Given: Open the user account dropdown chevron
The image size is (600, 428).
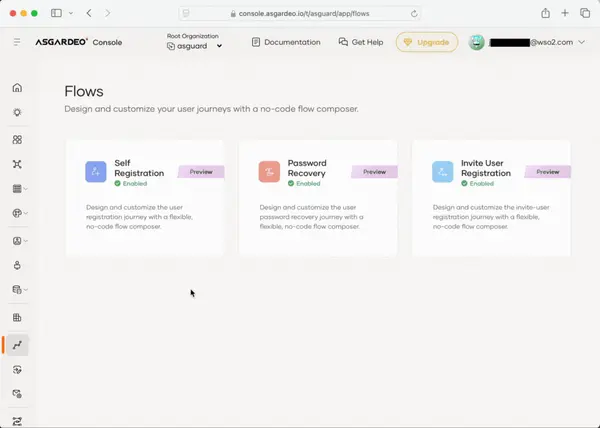Looking at the screenshot, I should click(581, 42).
